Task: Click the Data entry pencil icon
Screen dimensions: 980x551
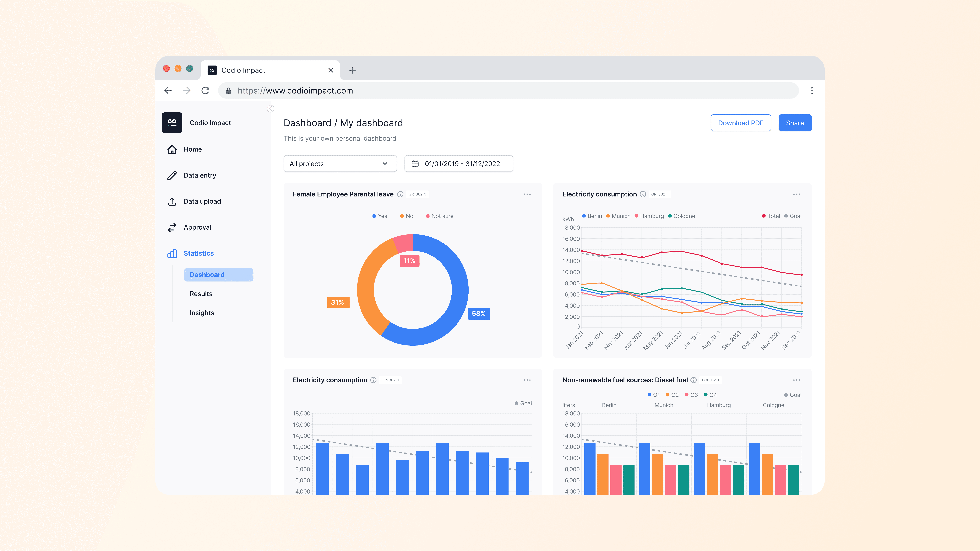Action: (172, 175)
